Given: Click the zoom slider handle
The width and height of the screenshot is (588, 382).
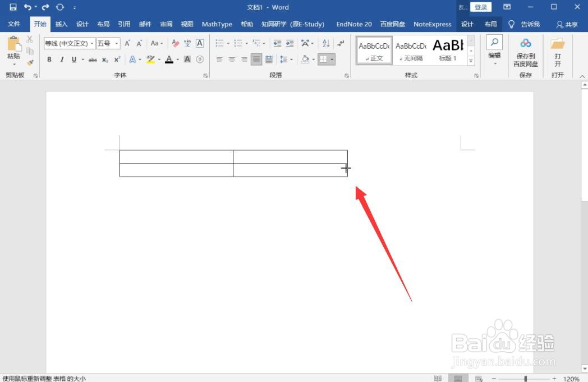Looking at the screenshot, I should [x=525, y=379].
